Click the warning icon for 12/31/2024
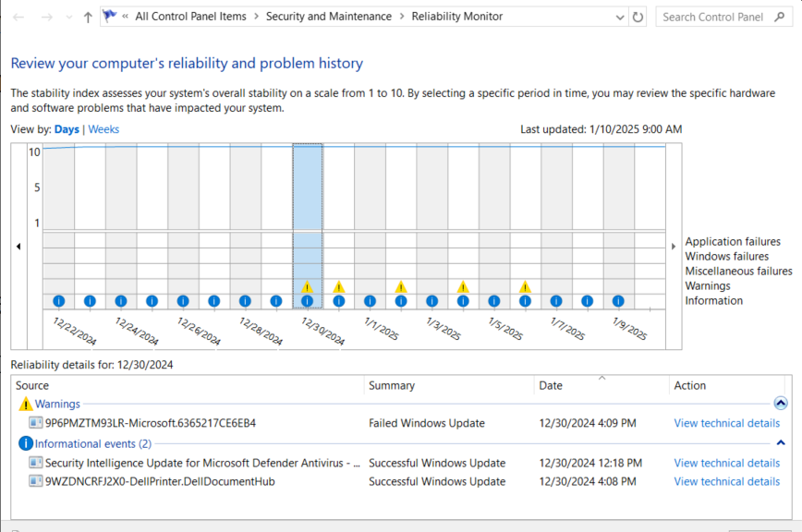The image size is (802, 532). [338, 286]
